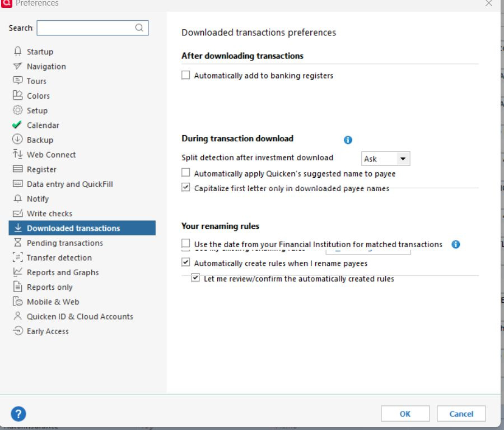Viewport: 504px width, 430px height.
Task: Open Data entry and QuickFill preferences
Action: click(70, 184)
